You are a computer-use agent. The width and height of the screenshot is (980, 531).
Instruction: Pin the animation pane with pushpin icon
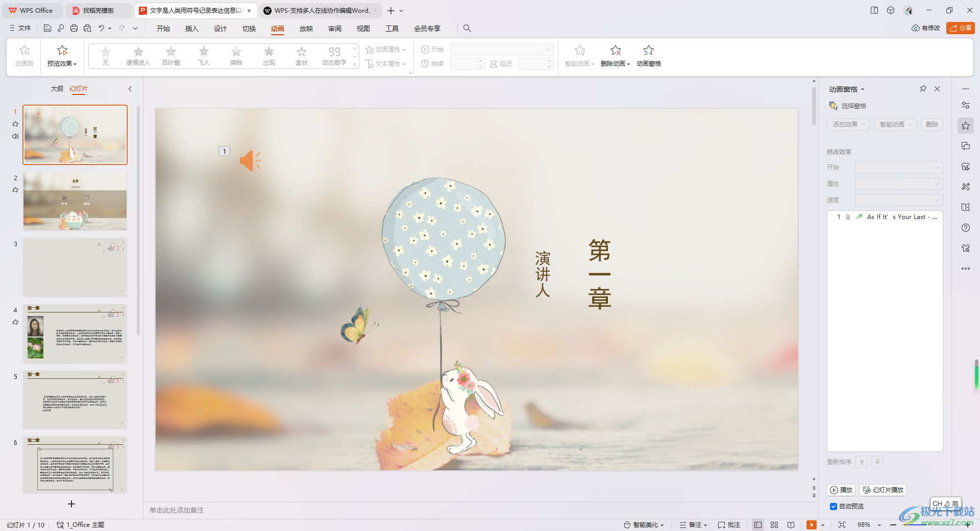coord(923,89)
